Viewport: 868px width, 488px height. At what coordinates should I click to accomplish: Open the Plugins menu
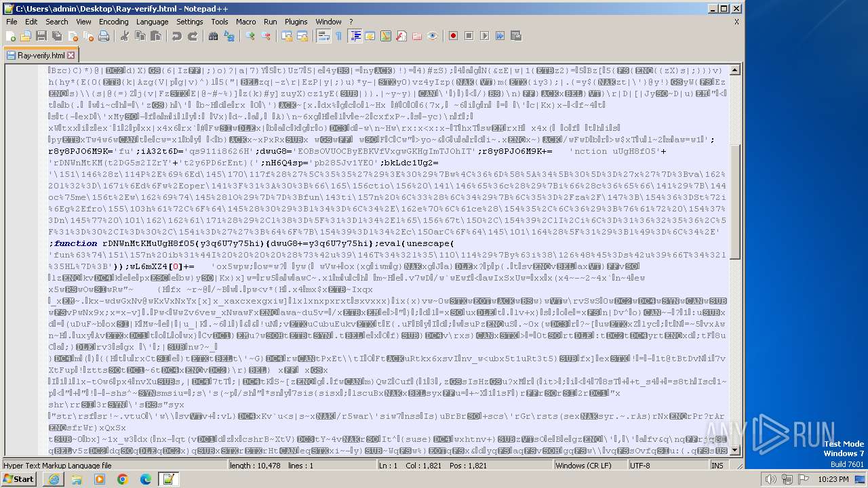tap(296, 22)
